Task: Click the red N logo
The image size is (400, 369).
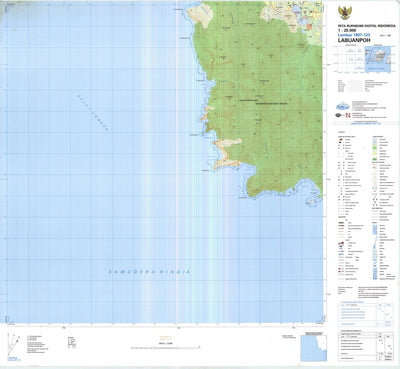Action: [x=348, y=115]
